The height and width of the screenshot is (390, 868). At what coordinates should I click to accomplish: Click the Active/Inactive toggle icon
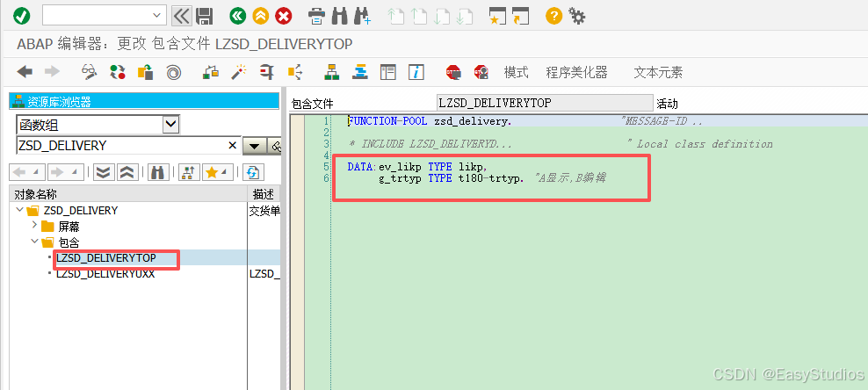[117, 72]
